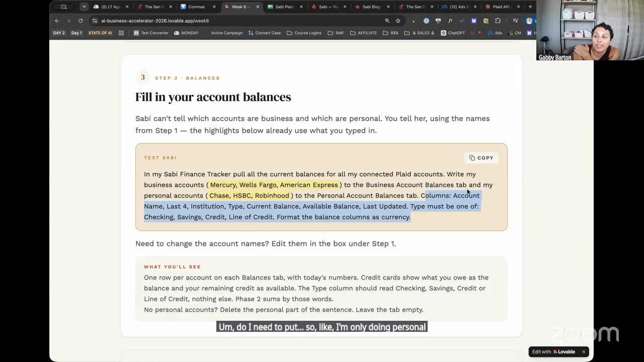The width and height of the screenshot is (644, 362).
Task: Open the apps grid bookmark icon
Action: [121, 33]
